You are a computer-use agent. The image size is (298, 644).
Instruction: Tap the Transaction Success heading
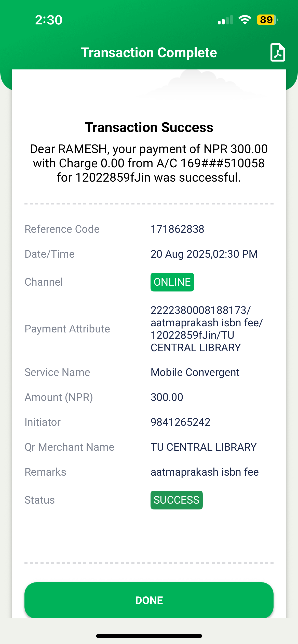coord(149,127)
